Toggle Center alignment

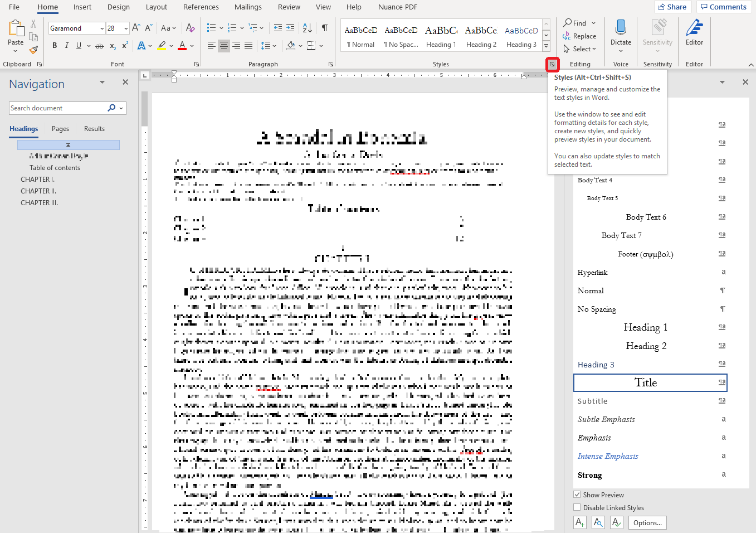coord(224,46)
